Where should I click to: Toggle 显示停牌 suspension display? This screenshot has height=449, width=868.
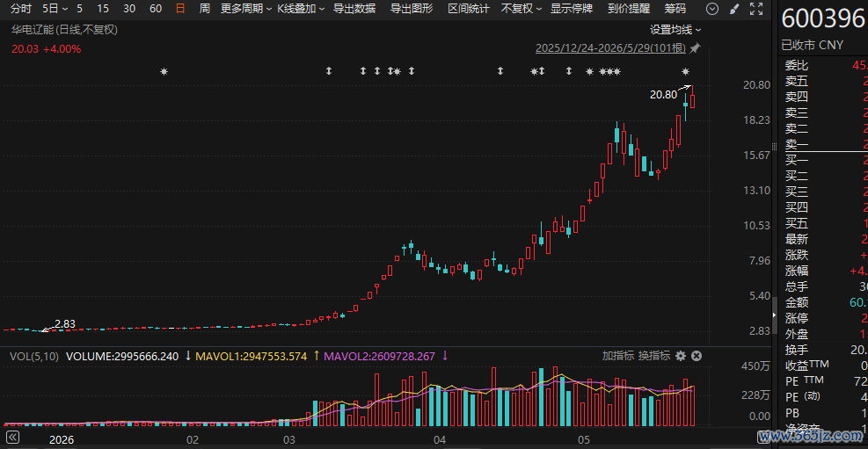point(572,8)
